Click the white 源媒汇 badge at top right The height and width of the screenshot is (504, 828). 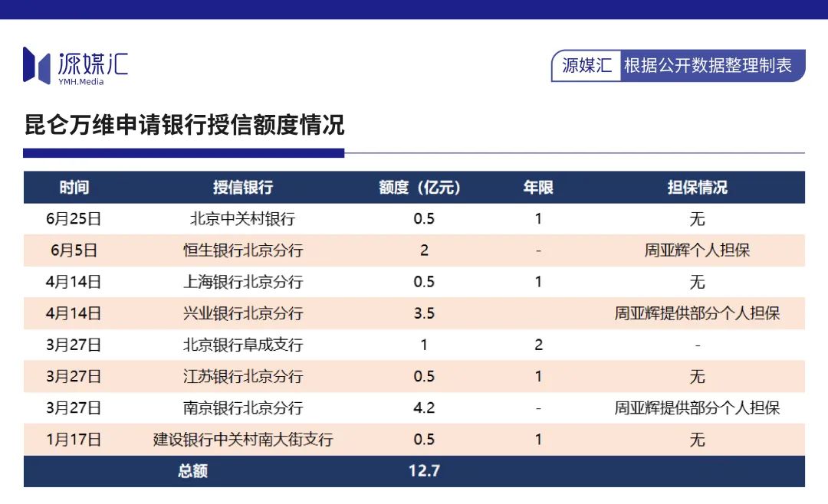pyautogui.click(x=586, y=65)
